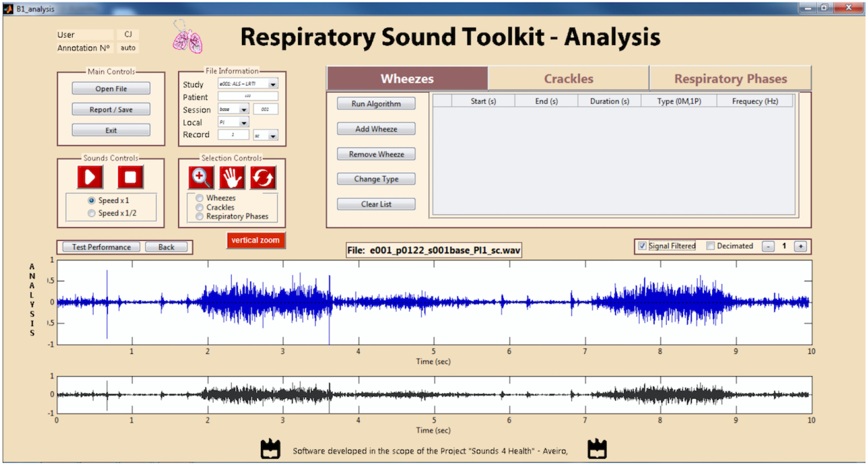Open the Session dropdown

243,109
